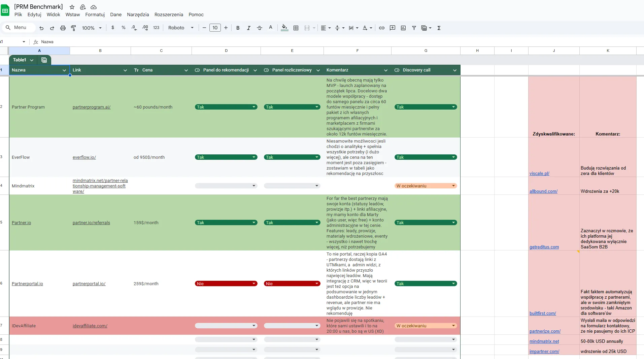Open the everflow.io/ link
Image resolution: width=644 pixels, height=359 pixels.
[x=84, y=157]
